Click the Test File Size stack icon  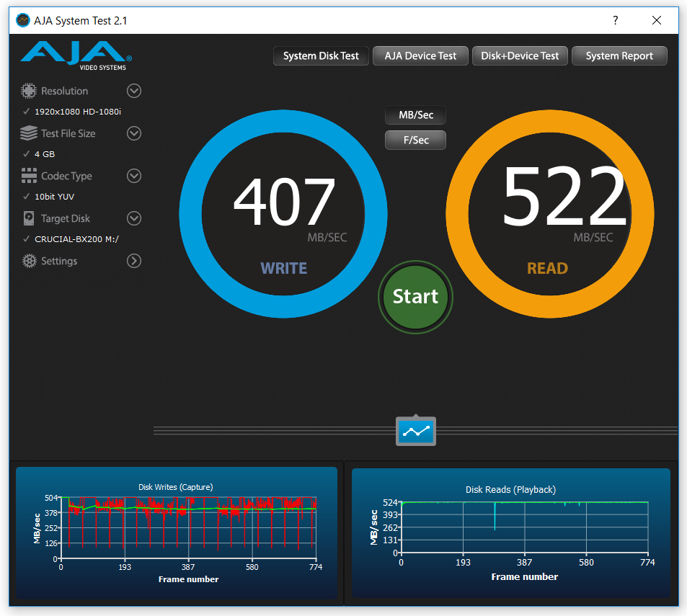point(29,133)
